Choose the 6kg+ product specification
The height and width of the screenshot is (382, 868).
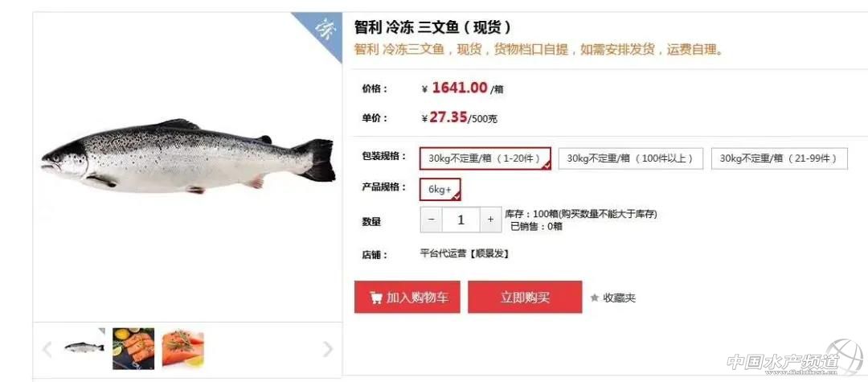(440, 189)
